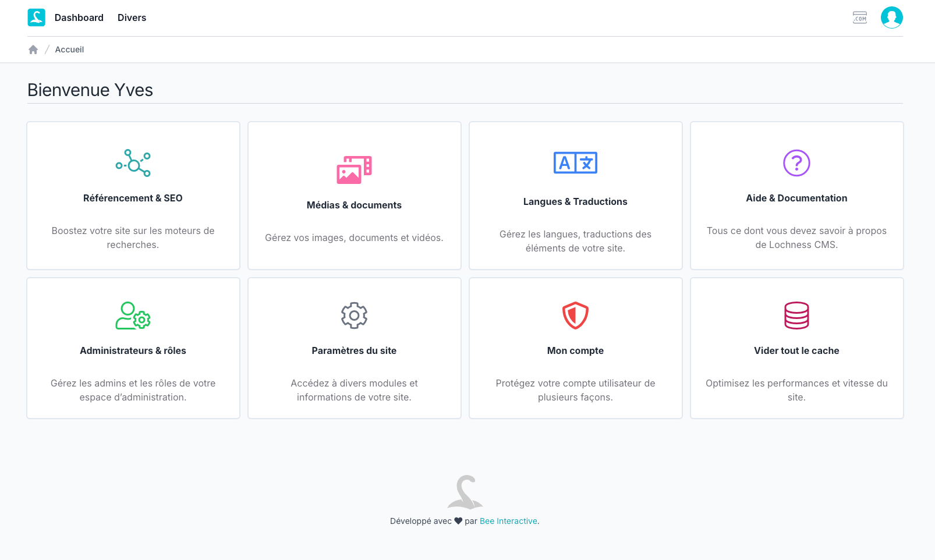The height and width of the screenshot is (560, 935).
Task: Click Accueil in the breadcrumb trail
Action: point(69,49)
